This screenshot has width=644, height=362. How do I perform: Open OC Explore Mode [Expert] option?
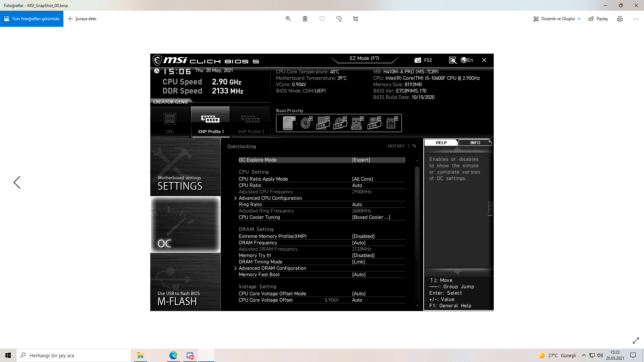tap(322, 160)
